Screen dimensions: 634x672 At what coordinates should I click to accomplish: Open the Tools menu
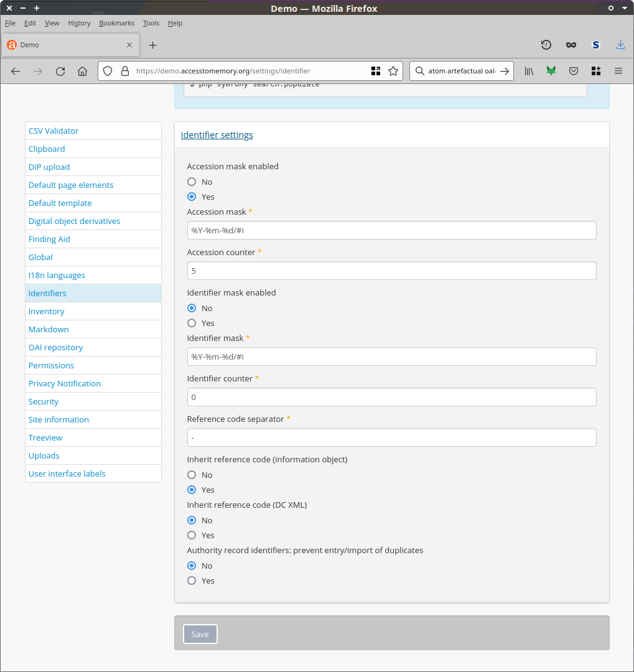pyautogui.click(x=151, y=23)
